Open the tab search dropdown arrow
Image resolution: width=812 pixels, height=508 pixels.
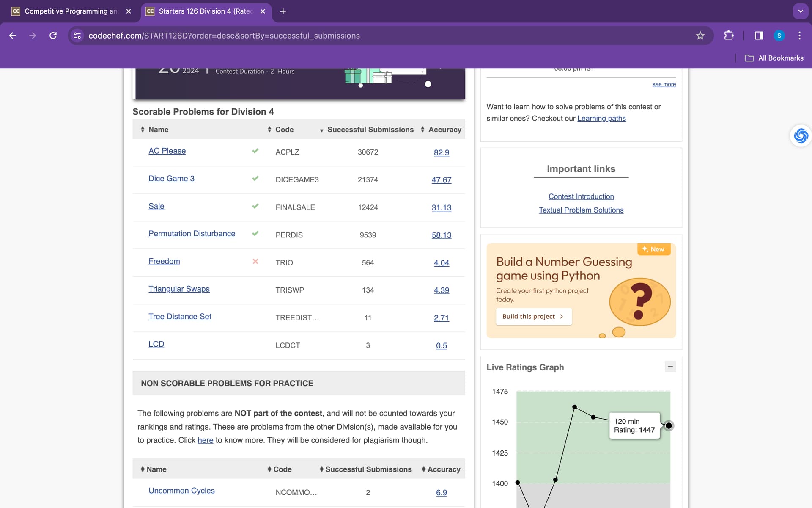800,11
